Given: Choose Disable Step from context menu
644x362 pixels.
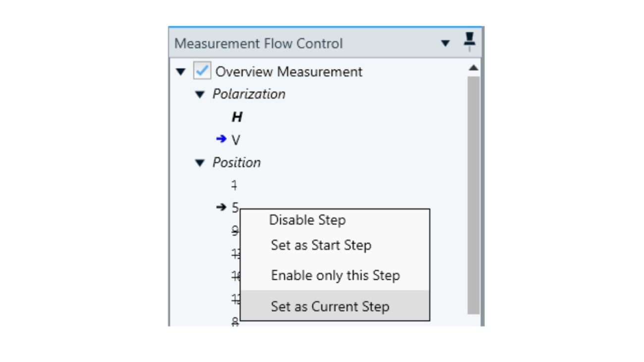Looking at the screenshot, I should (307, 220).
